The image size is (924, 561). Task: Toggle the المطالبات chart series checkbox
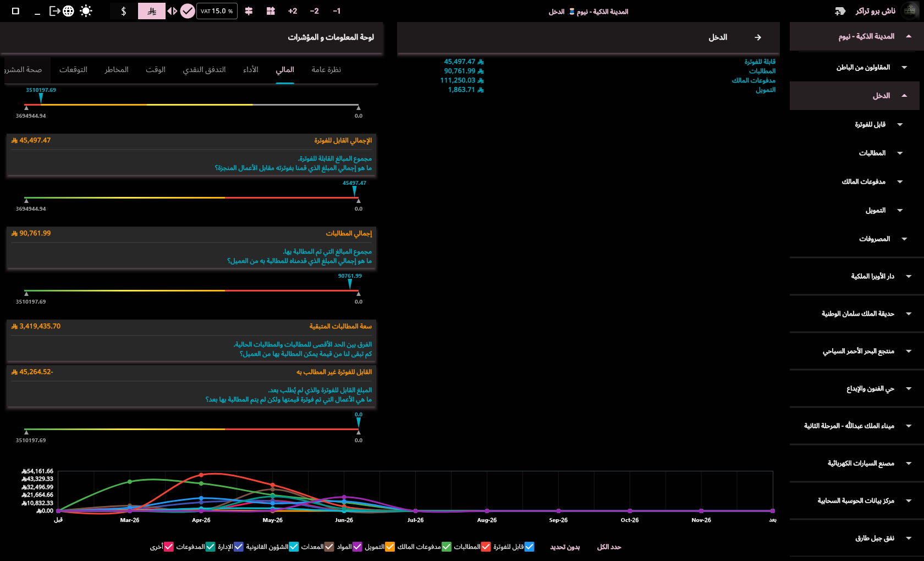(x=486, y=547)
